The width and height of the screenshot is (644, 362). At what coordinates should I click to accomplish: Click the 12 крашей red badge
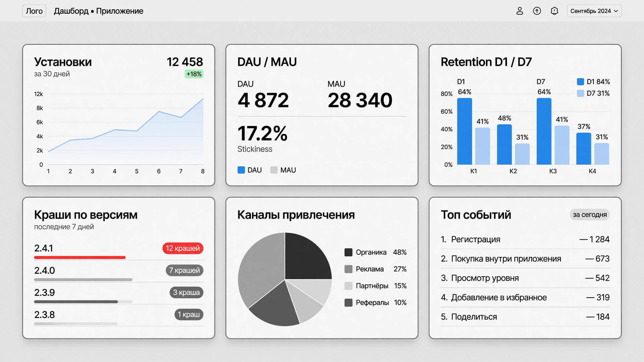183,248
